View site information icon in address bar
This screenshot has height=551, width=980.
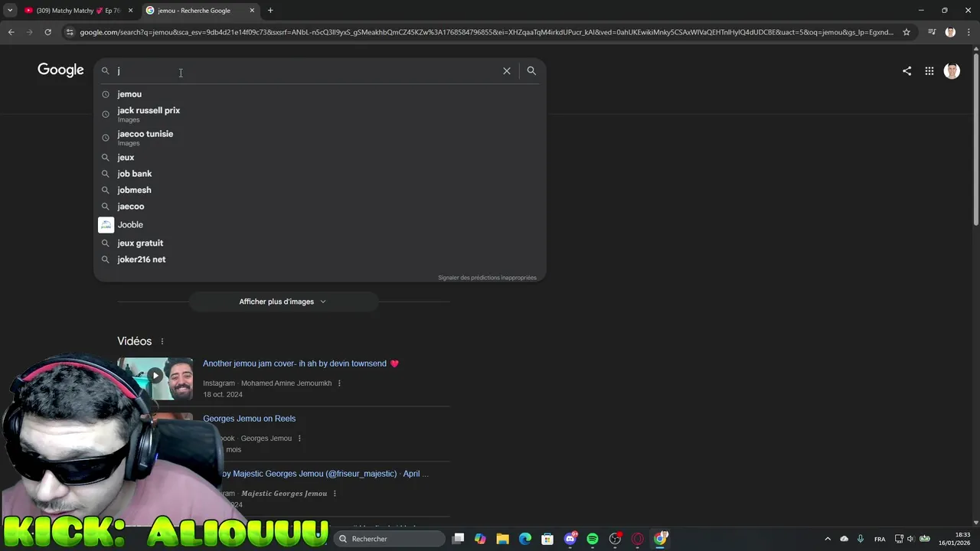coord(70,32)
